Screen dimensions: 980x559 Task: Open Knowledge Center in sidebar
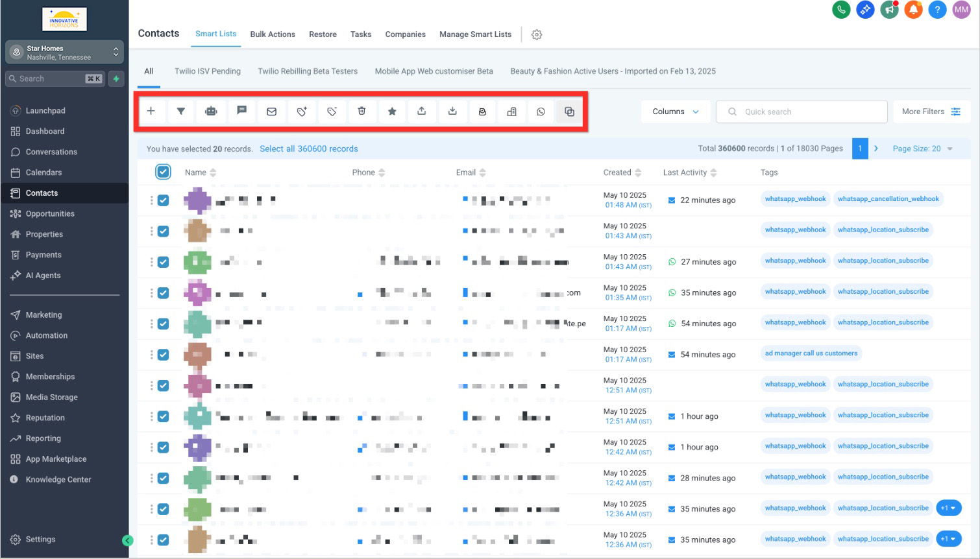58,479
